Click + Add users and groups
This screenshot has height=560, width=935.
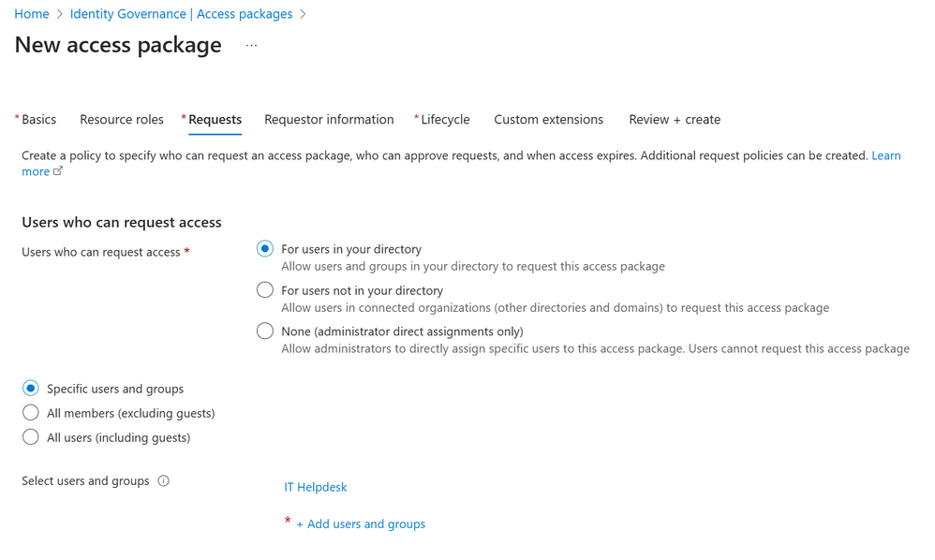361,524
